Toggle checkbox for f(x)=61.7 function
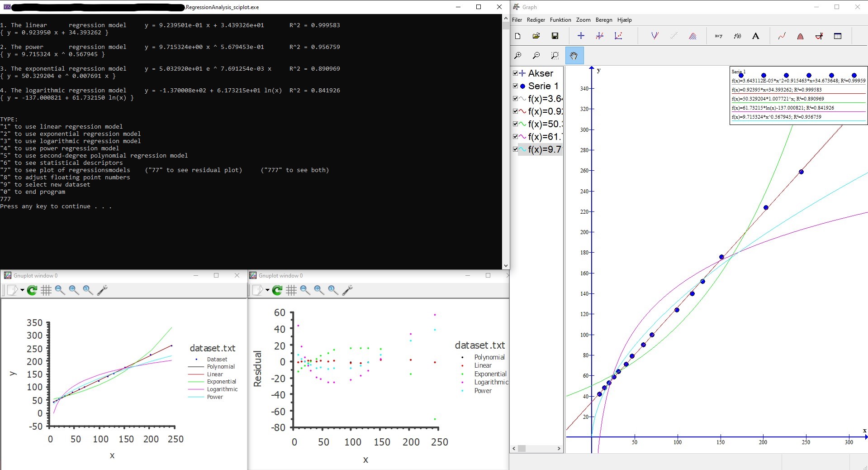 pos(515,136)
